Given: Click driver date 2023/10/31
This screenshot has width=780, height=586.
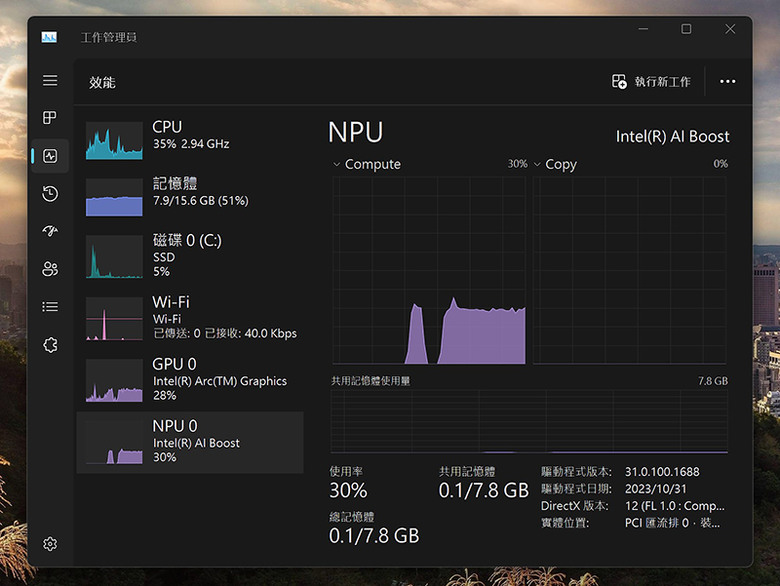Looking at the screenshot, I should click(x=656, y=489).
